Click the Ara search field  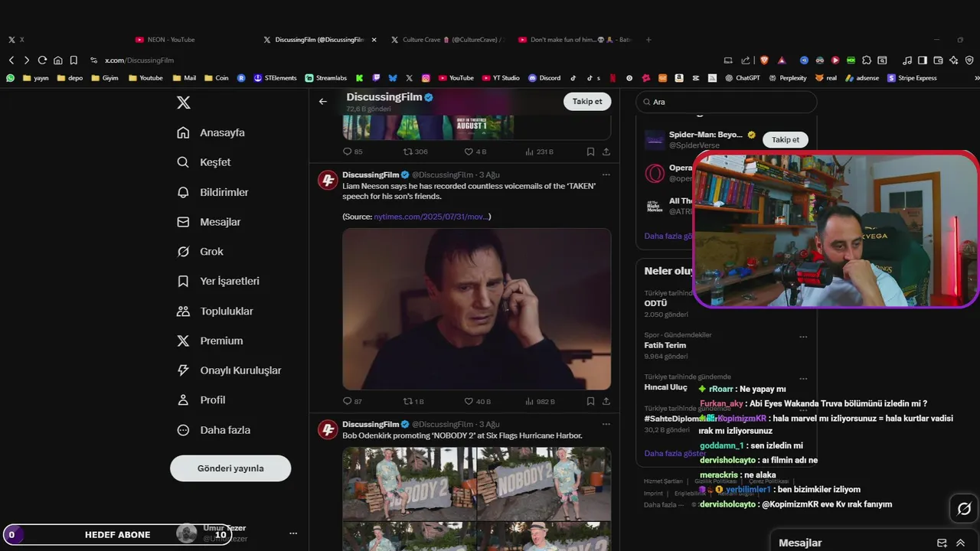(x=727, y=102)
